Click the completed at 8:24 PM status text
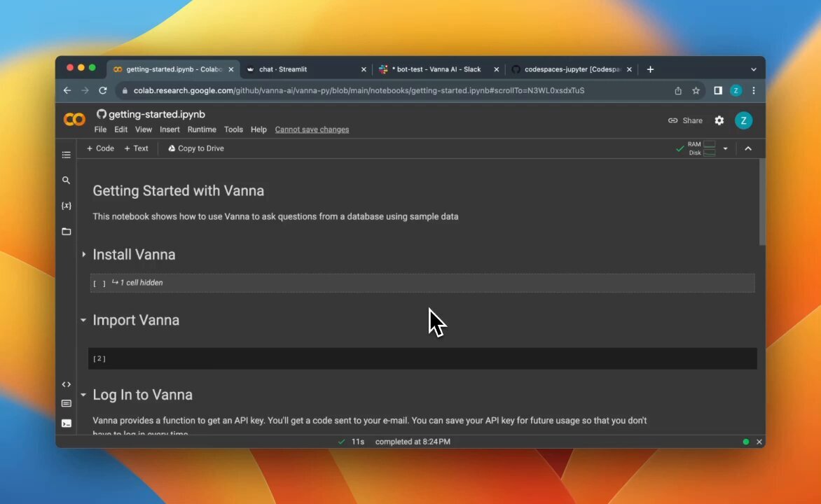The height and width of the screenshot is (504, 821). click(413, 442)
